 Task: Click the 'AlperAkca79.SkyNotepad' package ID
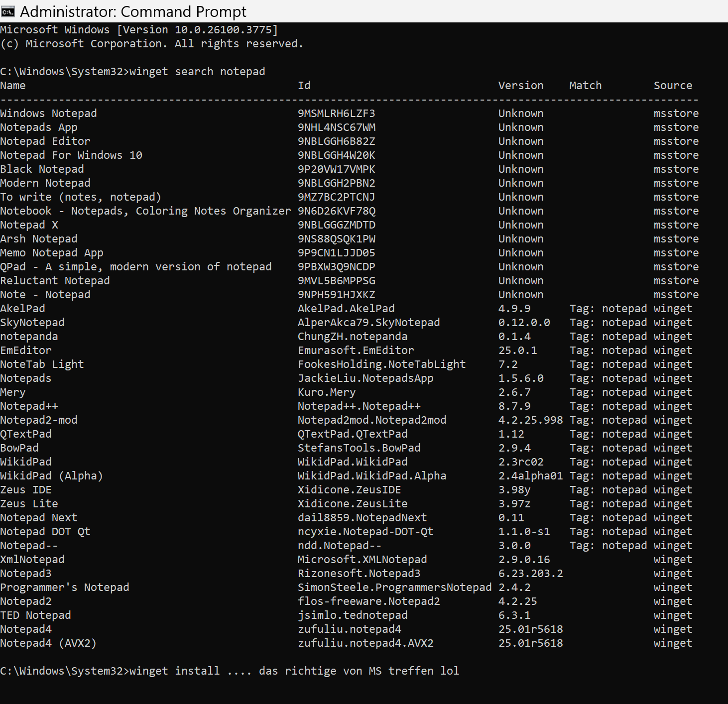point(369,323)
